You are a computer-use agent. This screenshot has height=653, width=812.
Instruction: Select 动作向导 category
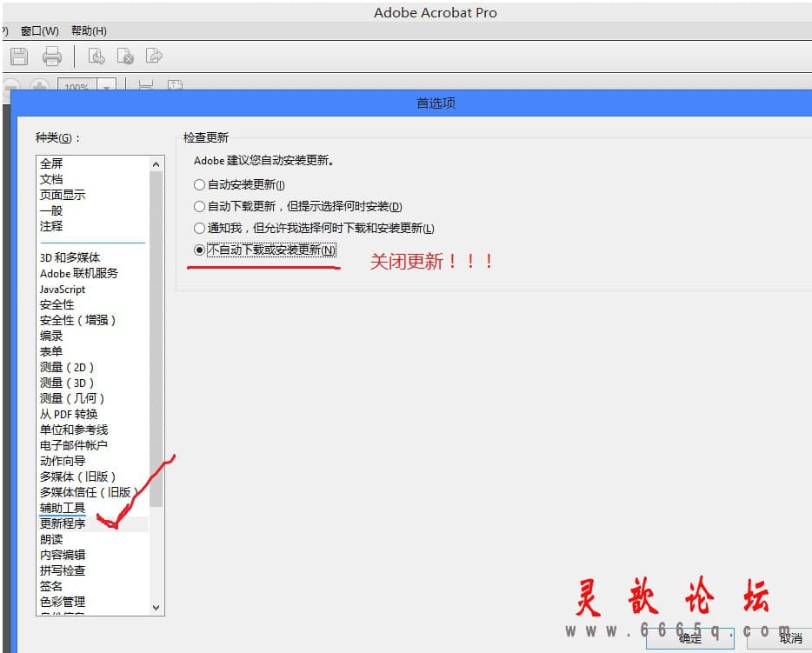63,461
